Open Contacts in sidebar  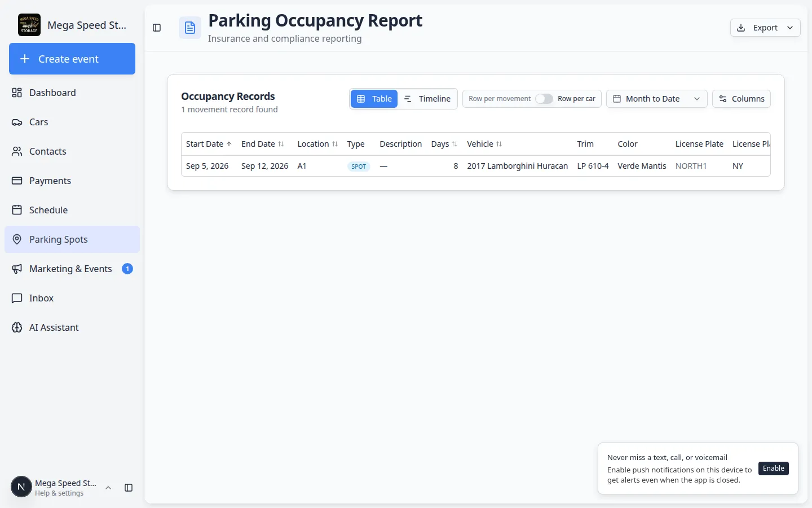point(72,151)
